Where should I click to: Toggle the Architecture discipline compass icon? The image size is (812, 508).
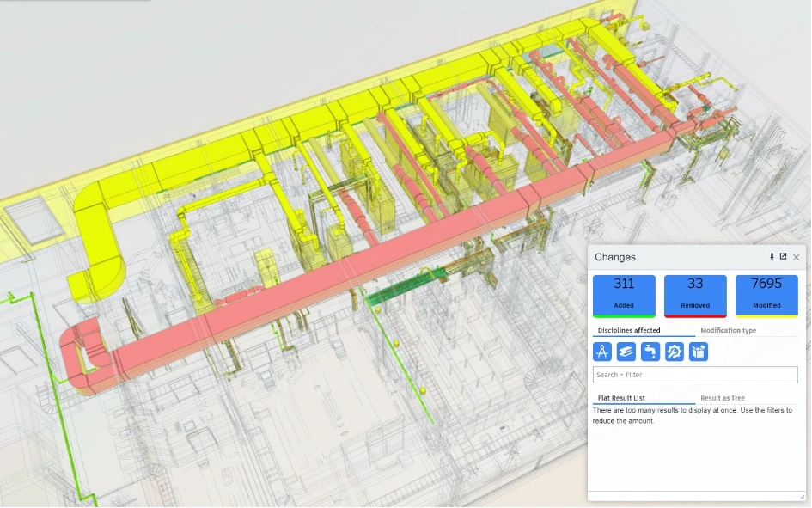602,352
